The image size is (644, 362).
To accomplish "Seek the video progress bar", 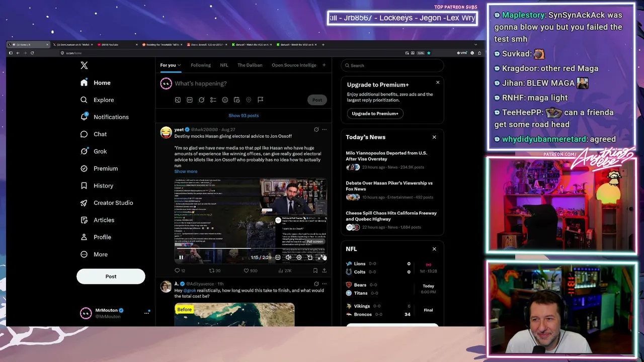I will 251,248.
